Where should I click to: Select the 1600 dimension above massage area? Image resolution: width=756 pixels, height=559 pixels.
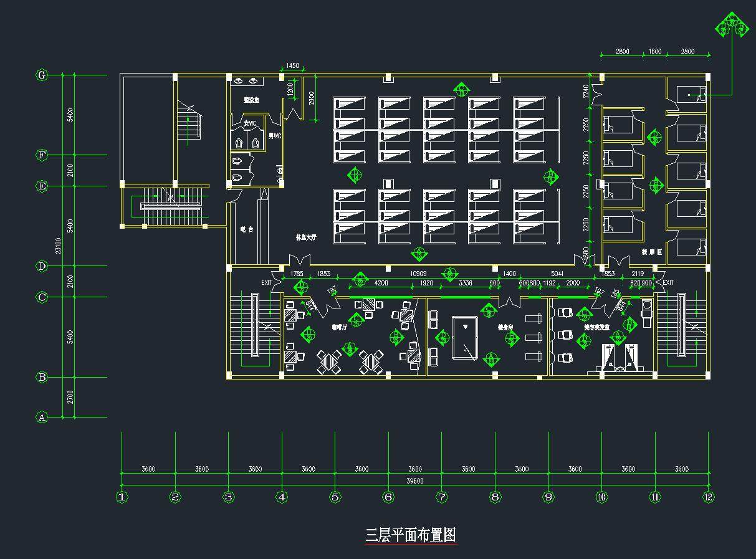coord(654,52)
